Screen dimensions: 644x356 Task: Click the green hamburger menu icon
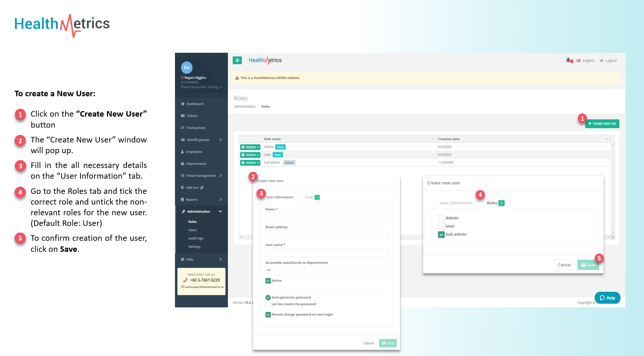coord(237,60)
